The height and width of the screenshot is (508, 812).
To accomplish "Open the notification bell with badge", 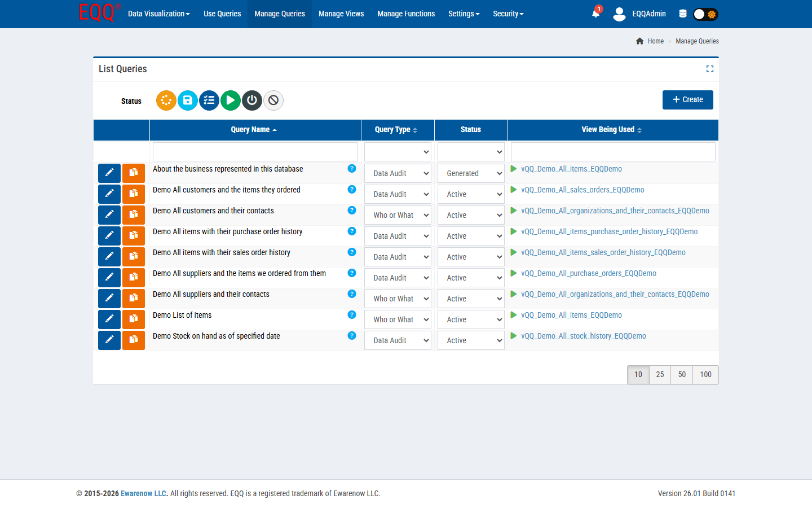I will click(x=595, y=13).
